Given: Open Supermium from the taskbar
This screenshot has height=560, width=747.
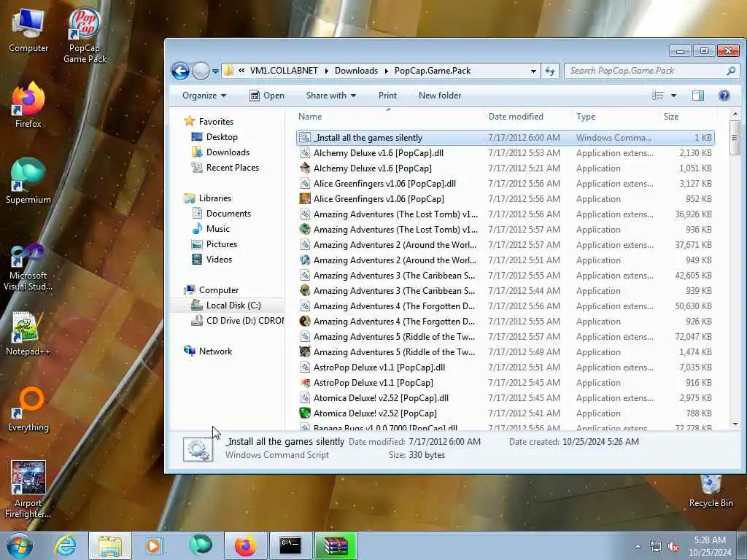Looking at the screenshot, I should [200, 545].
